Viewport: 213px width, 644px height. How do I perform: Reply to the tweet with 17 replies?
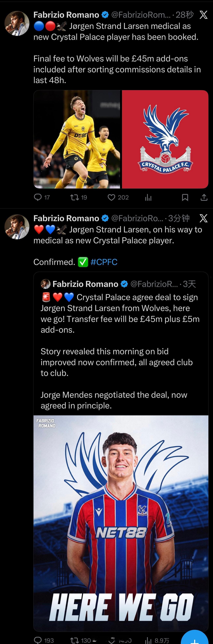pyautogui.click(x=38, y=197)
